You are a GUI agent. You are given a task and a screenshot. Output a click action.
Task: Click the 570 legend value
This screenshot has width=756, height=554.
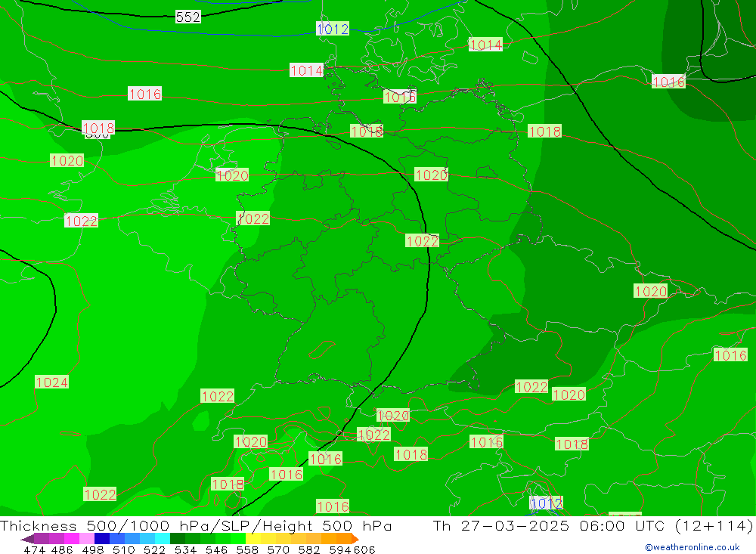277,549
